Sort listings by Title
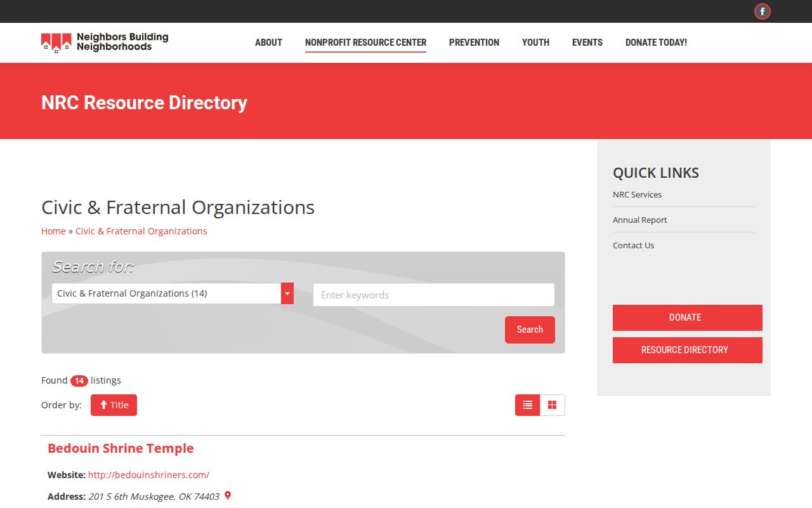 tap(114, 405)
